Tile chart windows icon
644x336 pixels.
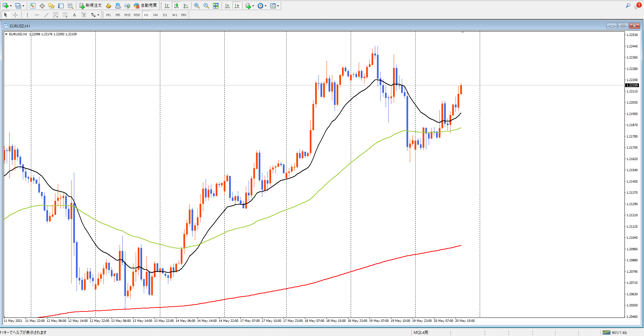[216, 6]
